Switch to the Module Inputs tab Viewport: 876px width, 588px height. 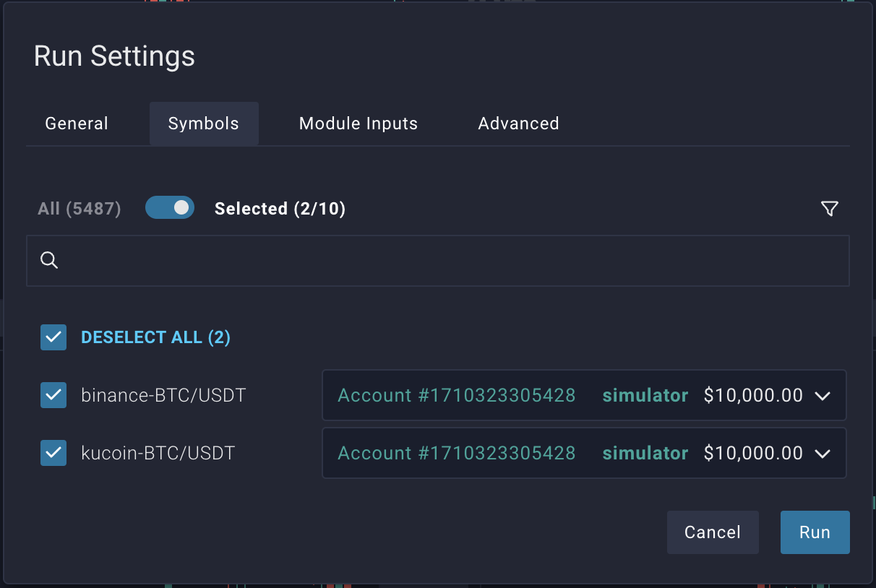click(358, 124)
